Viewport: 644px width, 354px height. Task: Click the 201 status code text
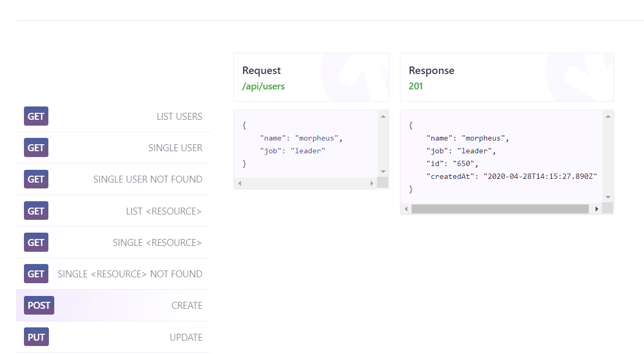[x=416, y=86]
